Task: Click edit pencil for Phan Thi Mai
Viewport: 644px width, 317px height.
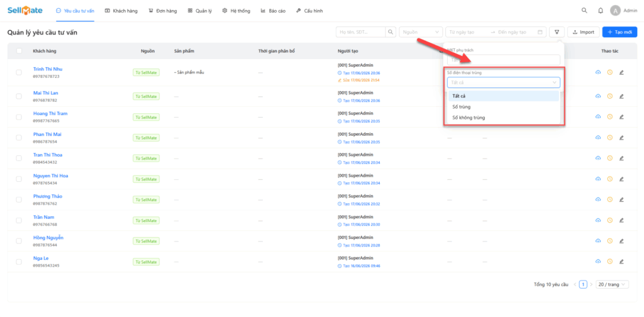Action: click(x=621, y=138)
